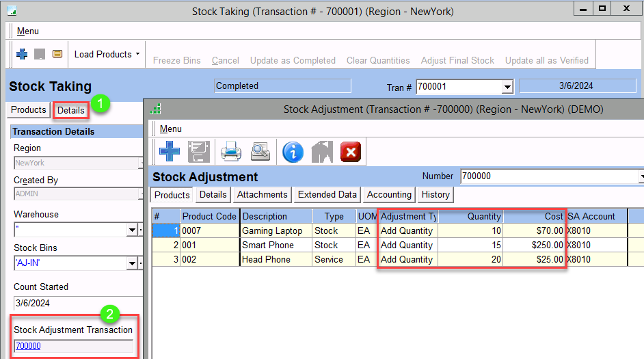The width and height of the screenshot is (644, 359).
Task: Switch to the Details tab in Stock Taking
Action: [x=70, y=110]
